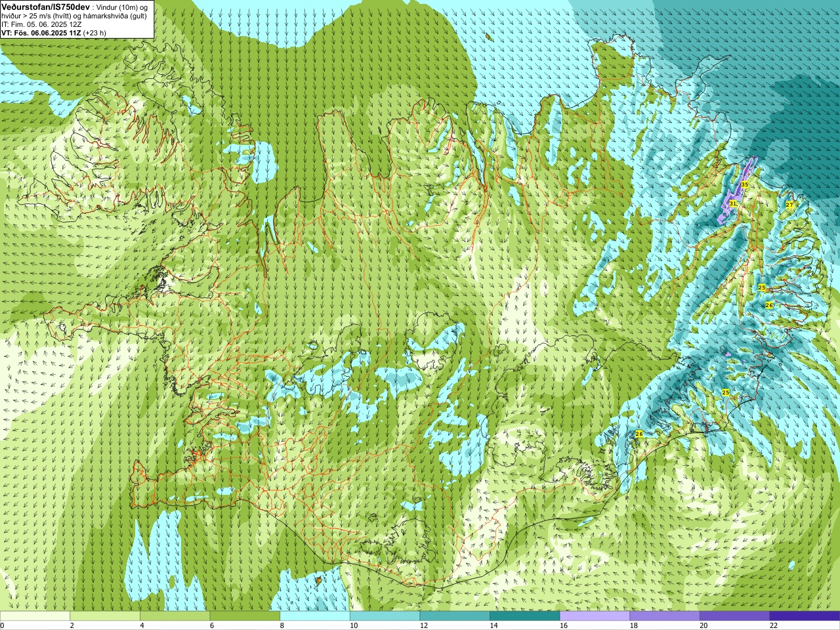Click the scale value "12"

tap(424, 626)
